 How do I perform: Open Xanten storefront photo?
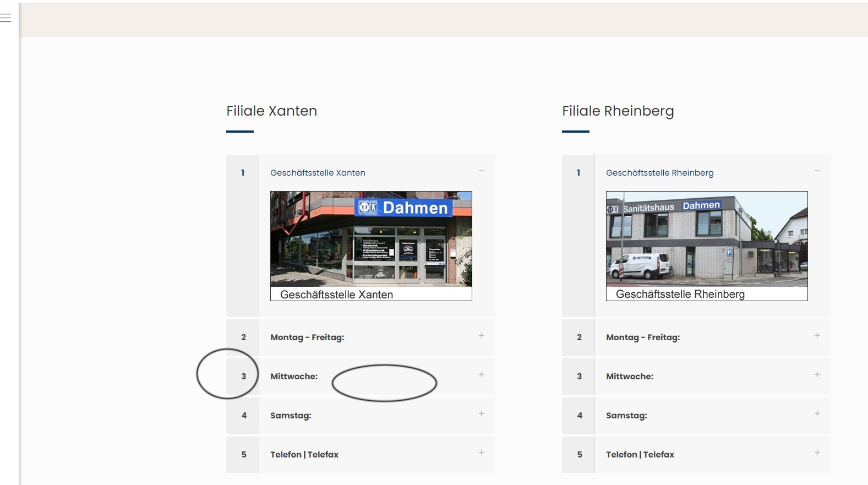[x=371, y=246]
